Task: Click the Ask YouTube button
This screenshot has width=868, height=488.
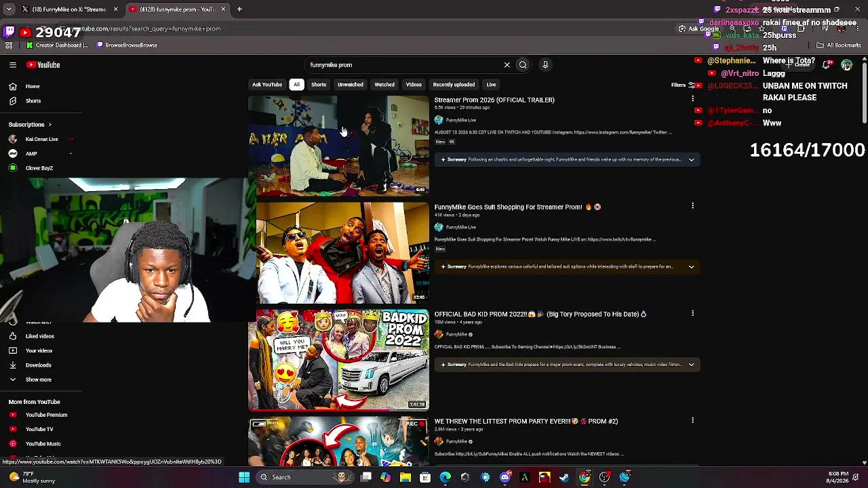Action: click(x=267, y=85)
